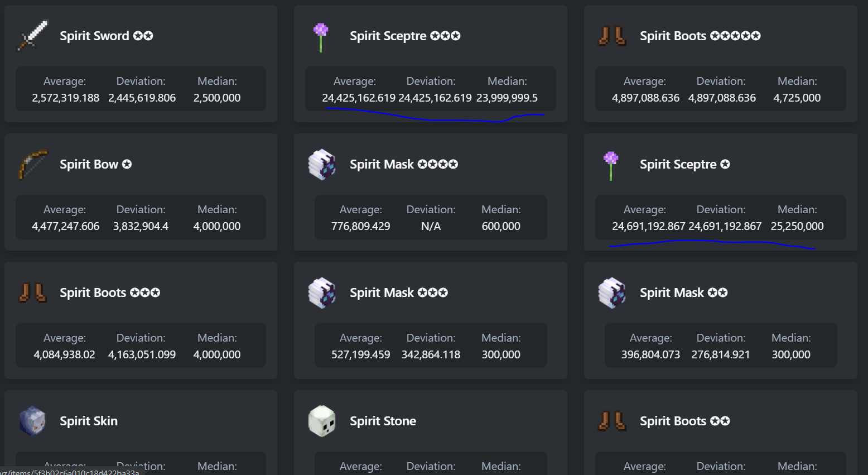Select the three-star Spirit Boots icon
This screenshot has width=868, height=475.
[x=32, y=292]
